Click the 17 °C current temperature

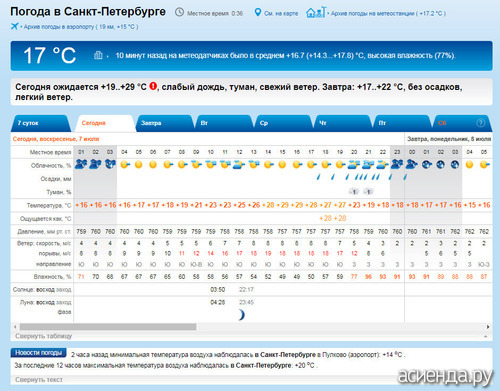(x=50, y=55)
